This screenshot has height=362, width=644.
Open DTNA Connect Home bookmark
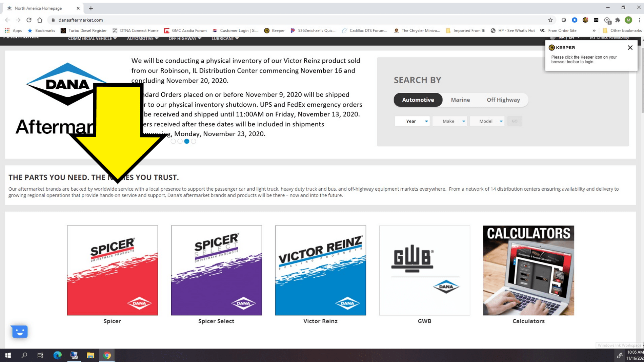(136, 30)
